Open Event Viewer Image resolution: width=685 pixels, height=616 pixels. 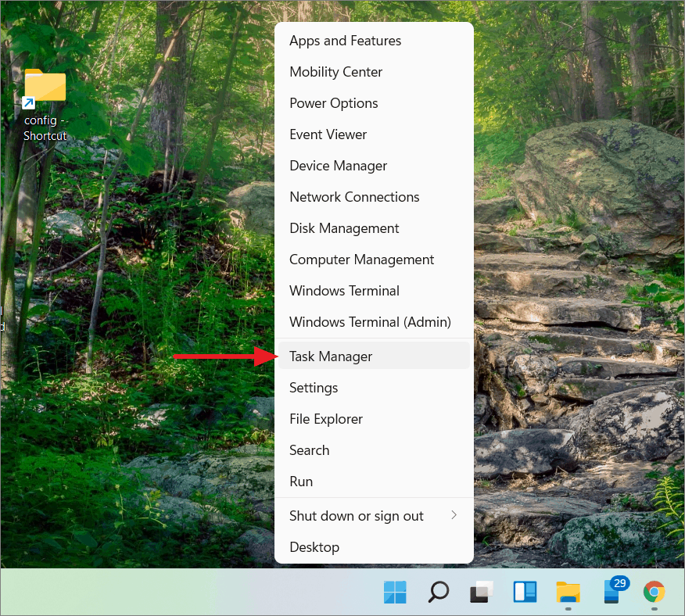(328, 134)
